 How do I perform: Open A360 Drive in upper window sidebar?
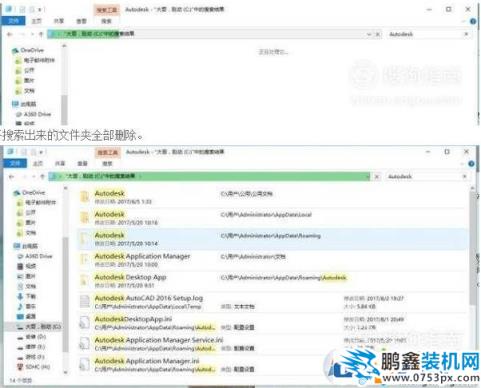(x=33, y=114)
